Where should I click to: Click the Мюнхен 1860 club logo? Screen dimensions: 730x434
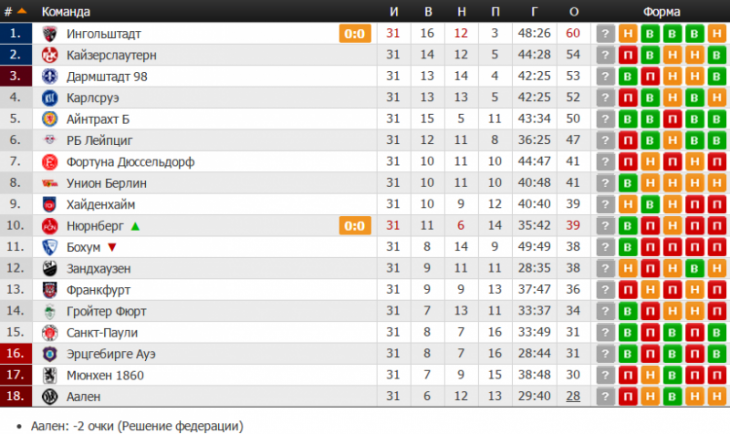click(49, 375)
